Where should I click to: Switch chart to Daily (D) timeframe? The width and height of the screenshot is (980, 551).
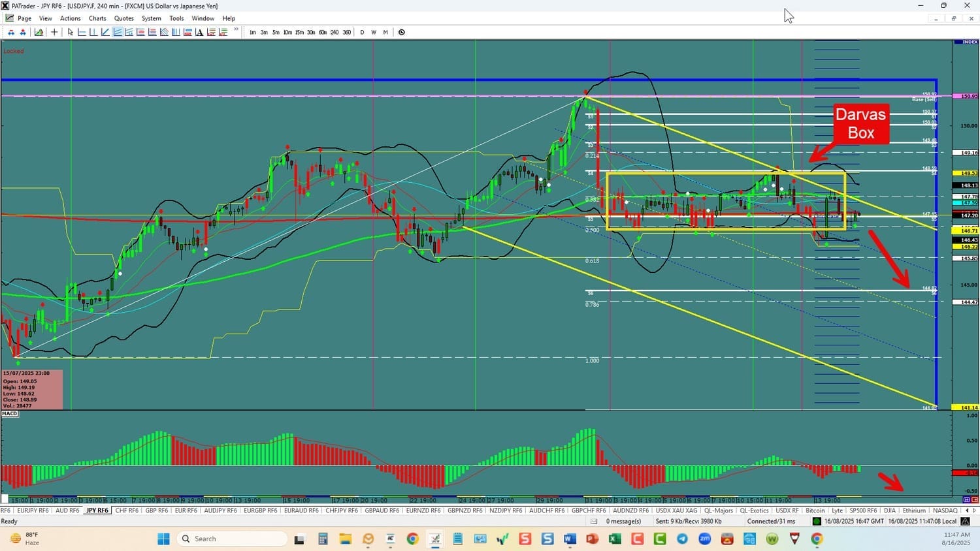point(362,32)
